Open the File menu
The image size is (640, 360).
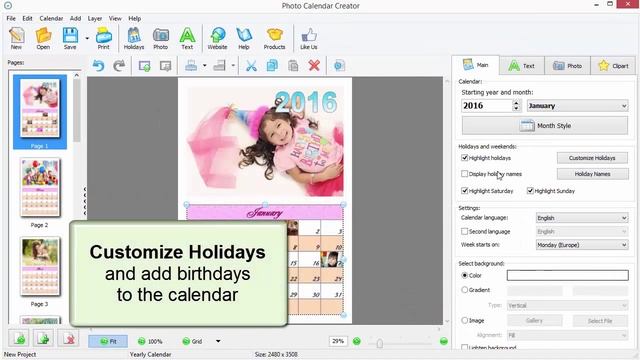click(11, 18)
